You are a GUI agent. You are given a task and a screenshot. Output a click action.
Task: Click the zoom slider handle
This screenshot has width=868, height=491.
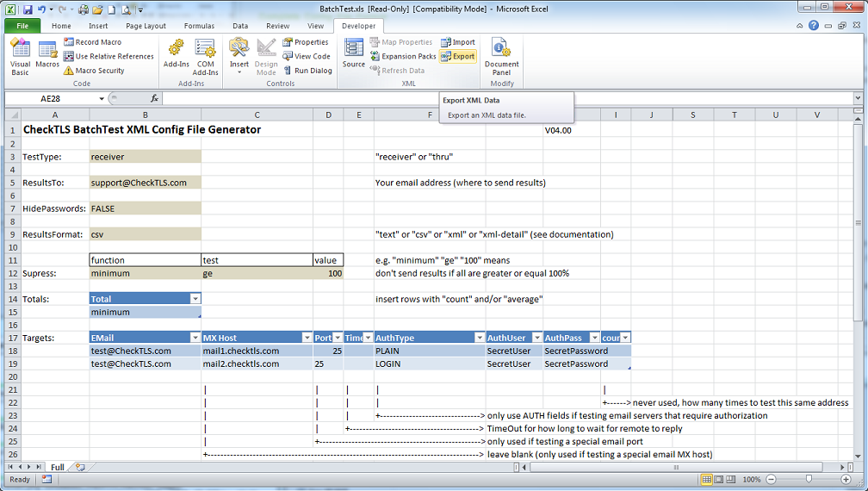pos(809,480)
